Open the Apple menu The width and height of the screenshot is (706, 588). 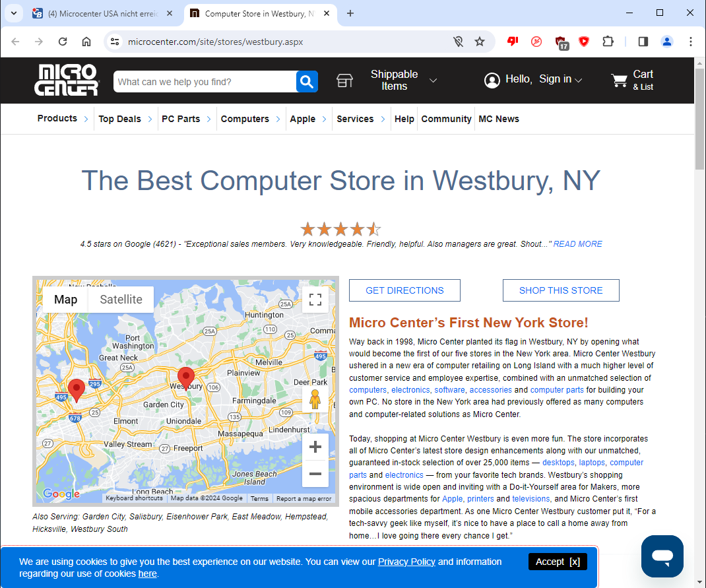[x=303, y=119]
